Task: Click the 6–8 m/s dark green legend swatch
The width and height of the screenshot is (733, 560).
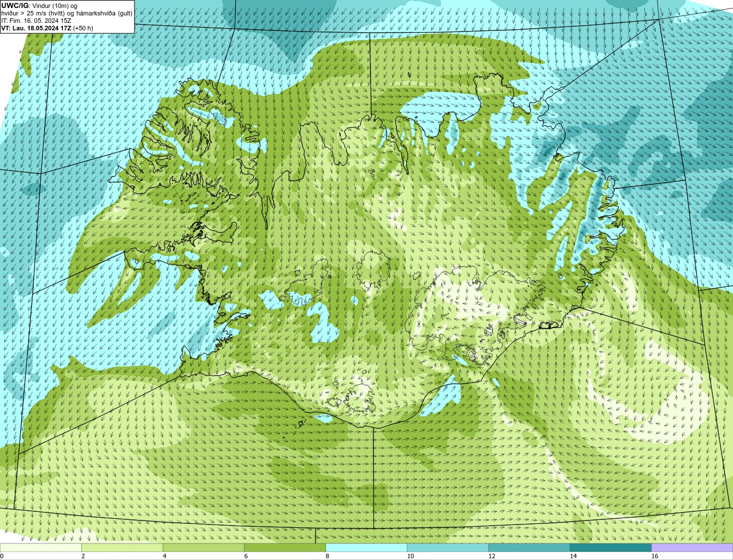Action: [x=285, y=547]
